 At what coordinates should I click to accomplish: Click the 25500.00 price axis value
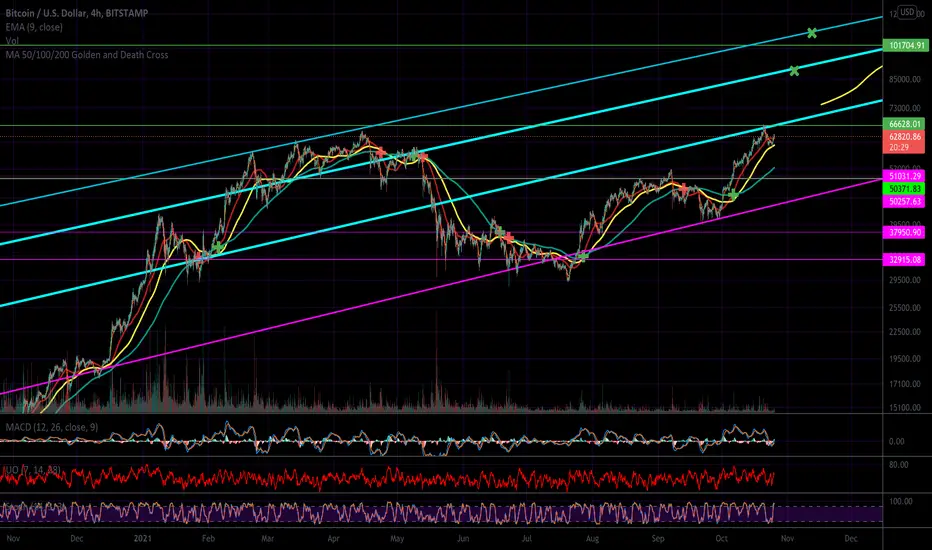[905, 308]
